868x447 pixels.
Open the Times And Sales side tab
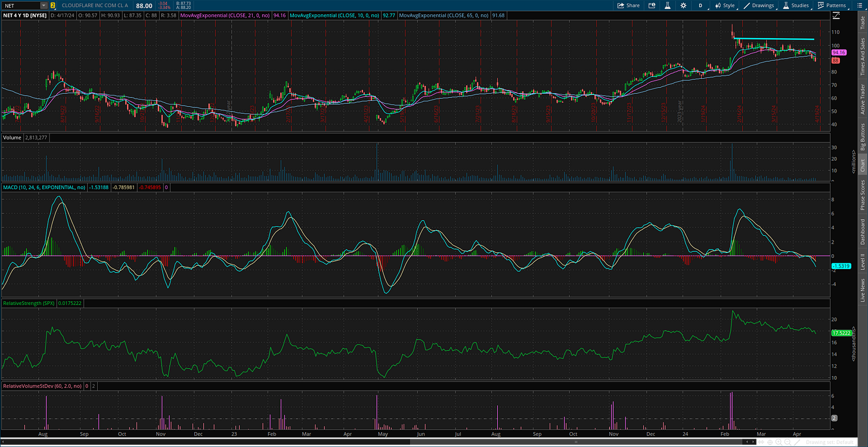coord(862,57)
